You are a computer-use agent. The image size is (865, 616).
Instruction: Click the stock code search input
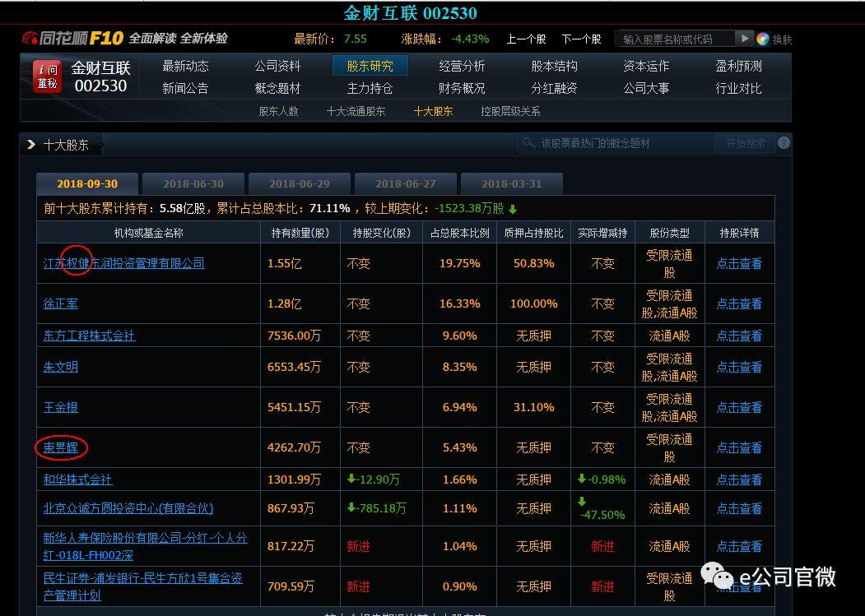[675, 39]
